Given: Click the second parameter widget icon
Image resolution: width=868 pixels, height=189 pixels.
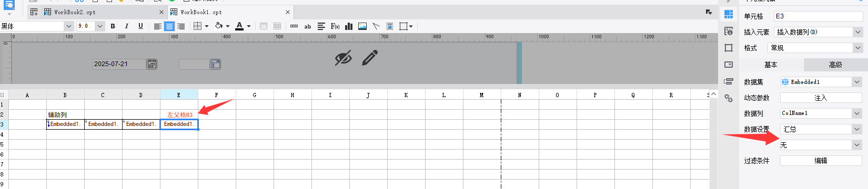Looking at the screenshot, I should click(216, 64).
